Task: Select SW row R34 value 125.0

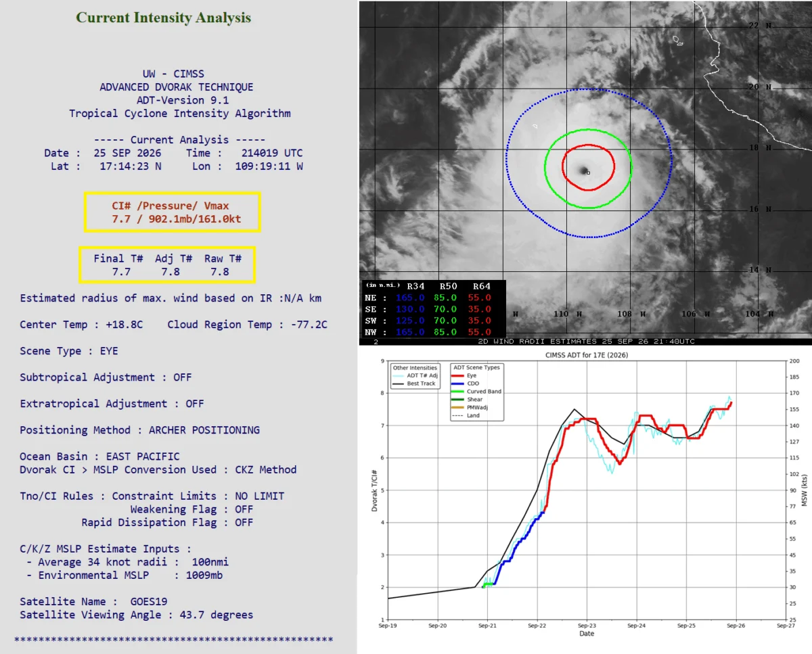Action: coord(411,321)
